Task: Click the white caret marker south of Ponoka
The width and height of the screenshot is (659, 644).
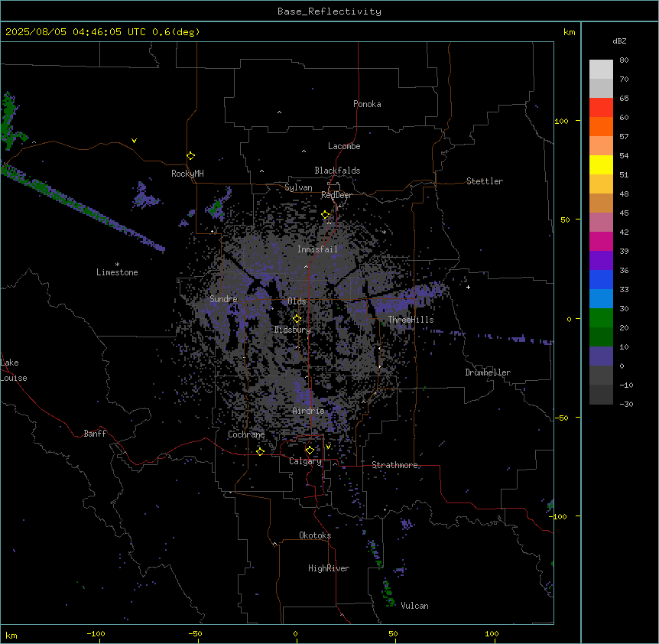Action: click(279, 112)
